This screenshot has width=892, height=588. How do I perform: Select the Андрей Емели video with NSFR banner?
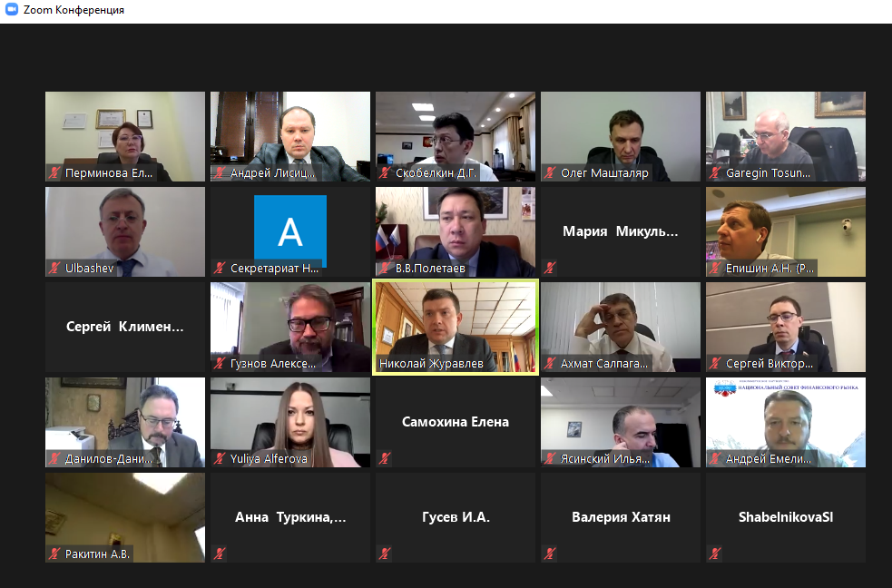pyautogui.click(x=786, y=423)
